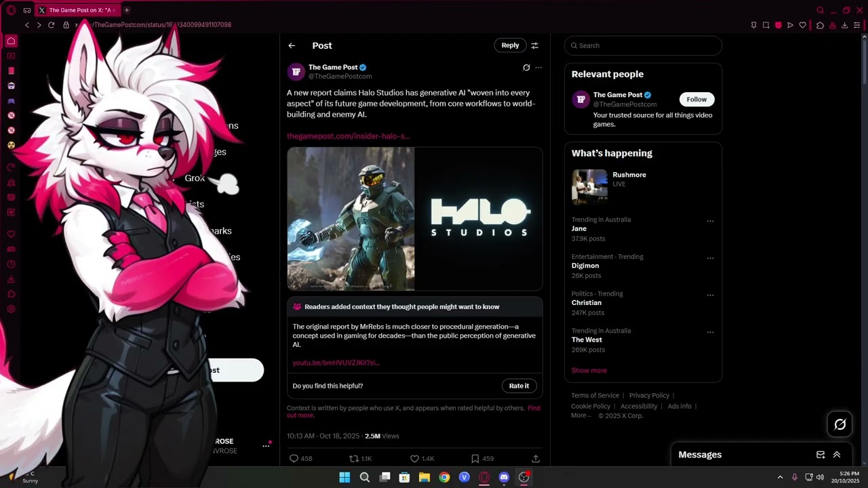
Task: Click The Game Post avatar in Relevant people
Action: 580,100
